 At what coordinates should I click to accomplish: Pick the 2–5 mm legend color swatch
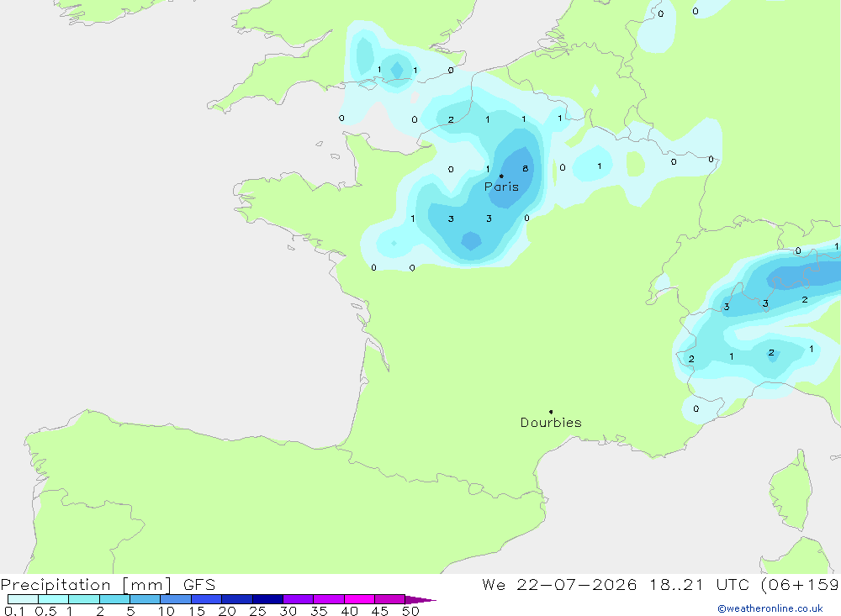(114, 599)
